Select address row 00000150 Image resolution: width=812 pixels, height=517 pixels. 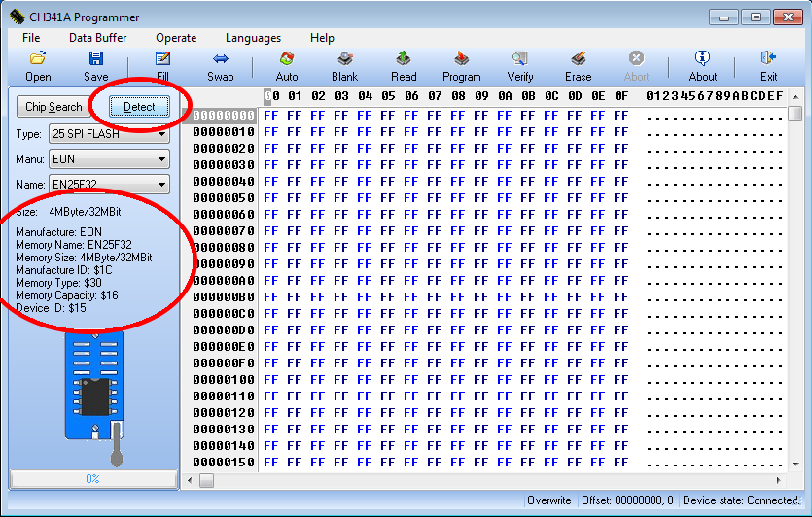pyautogui.click(x=224, y=463)
